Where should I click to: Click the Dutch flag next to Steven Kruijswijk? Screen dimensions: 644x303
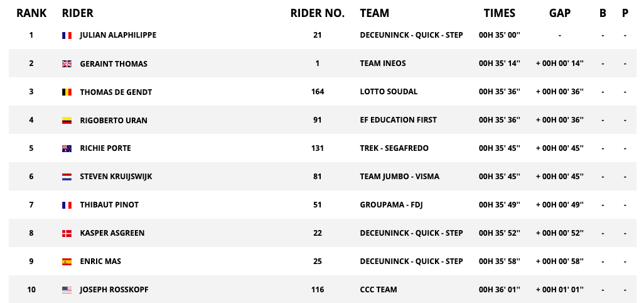pyautogui.click(x=67, y=177)
